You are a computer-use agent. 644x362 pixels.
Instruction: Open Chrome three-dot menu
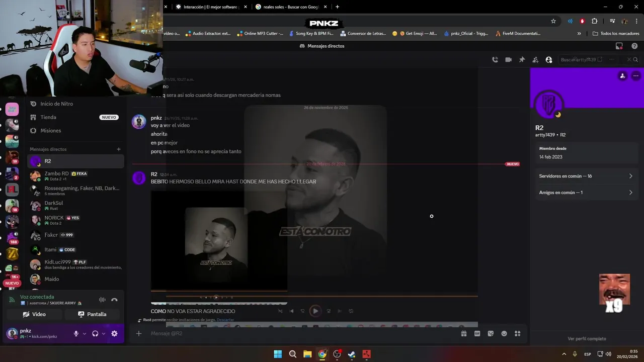click(636, 21)
